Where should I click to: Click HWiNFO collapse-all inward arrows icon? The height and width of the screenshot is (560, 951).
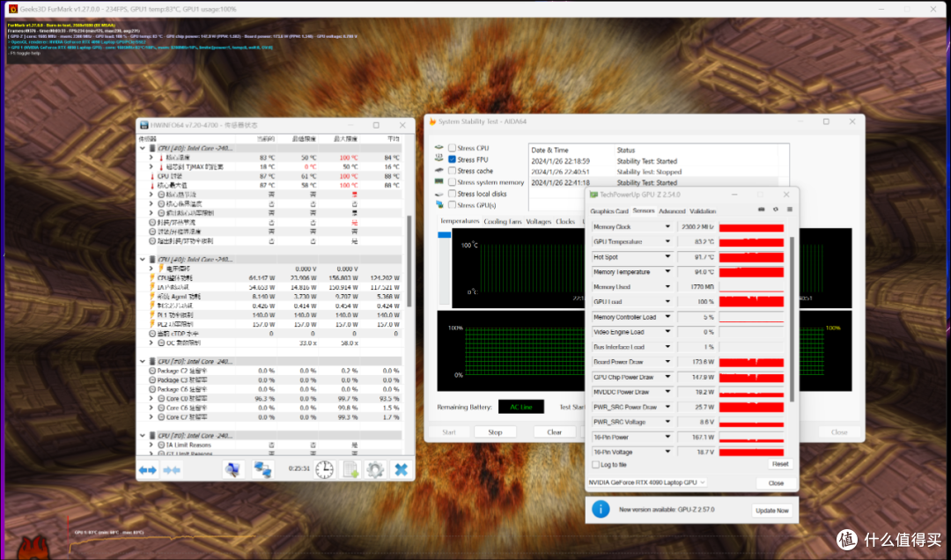pyautogui.click(x=172, y=469)
